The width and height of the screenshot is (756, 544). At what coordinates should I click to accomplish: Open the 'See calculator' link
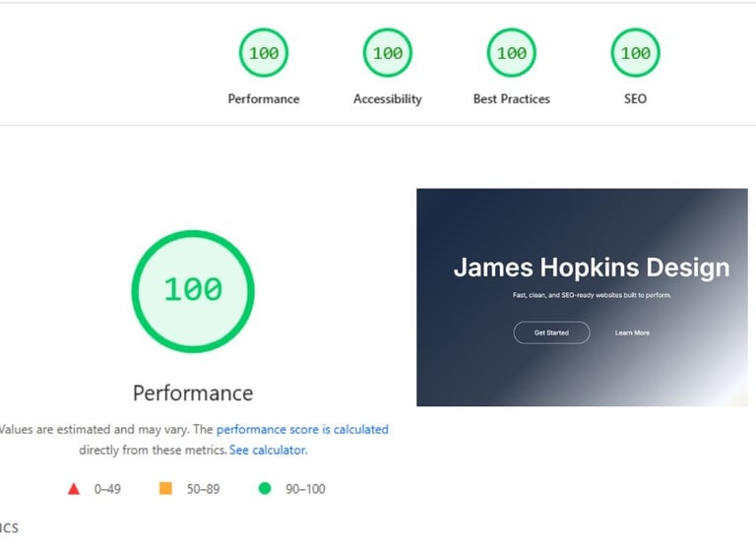[x=268, y=450]
